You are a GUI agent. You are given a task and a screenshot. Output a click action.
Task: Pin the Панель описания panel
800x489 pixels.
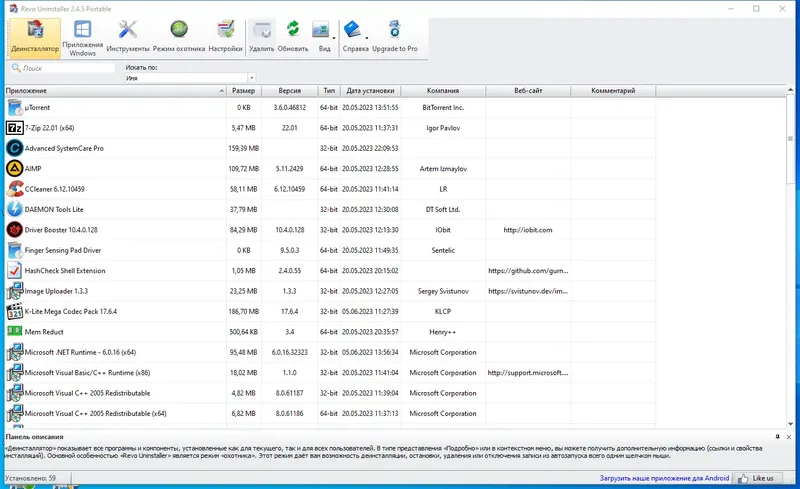[x=778, y=437]
